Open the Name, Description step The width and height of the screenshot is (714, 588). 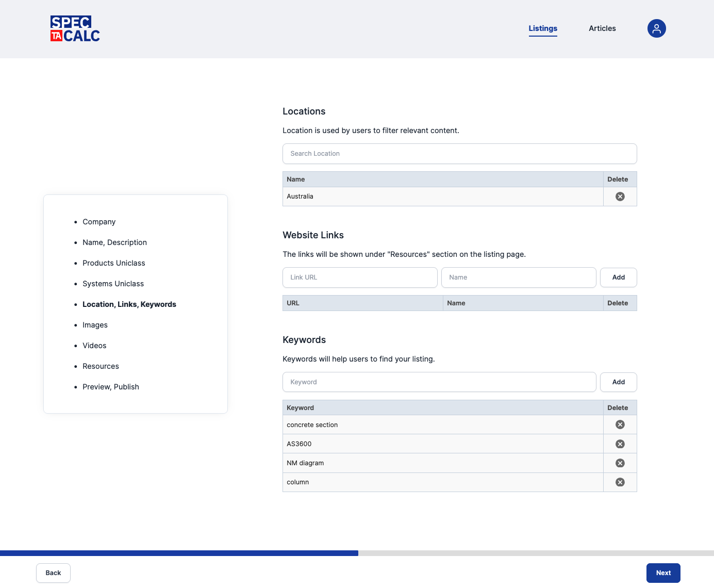[114, 242]
